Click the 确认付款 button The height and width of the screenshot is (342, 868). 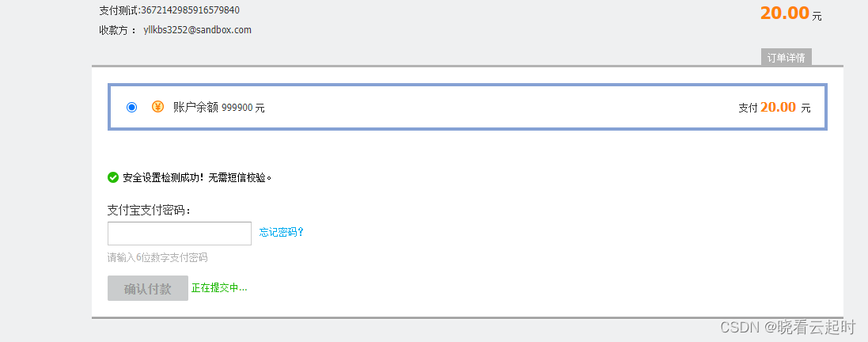click(x=148, y=288)
